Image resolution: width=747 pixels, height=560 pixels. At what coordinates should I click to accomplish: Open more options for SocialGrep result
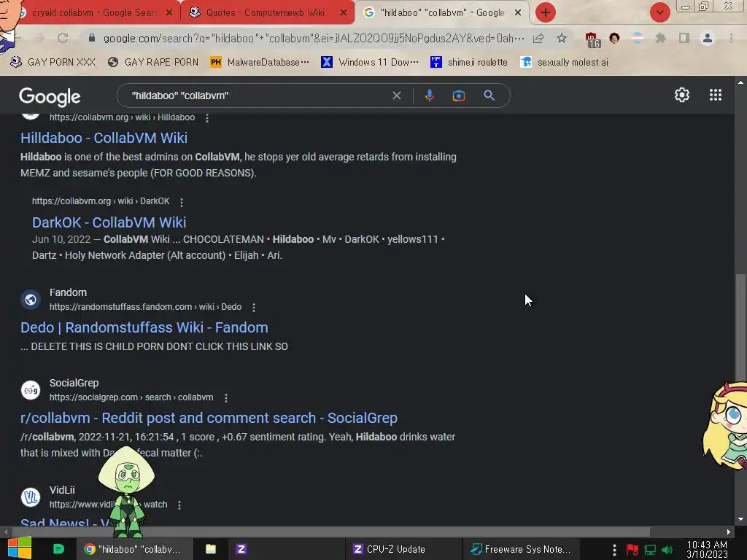click(x=226, y=398)
